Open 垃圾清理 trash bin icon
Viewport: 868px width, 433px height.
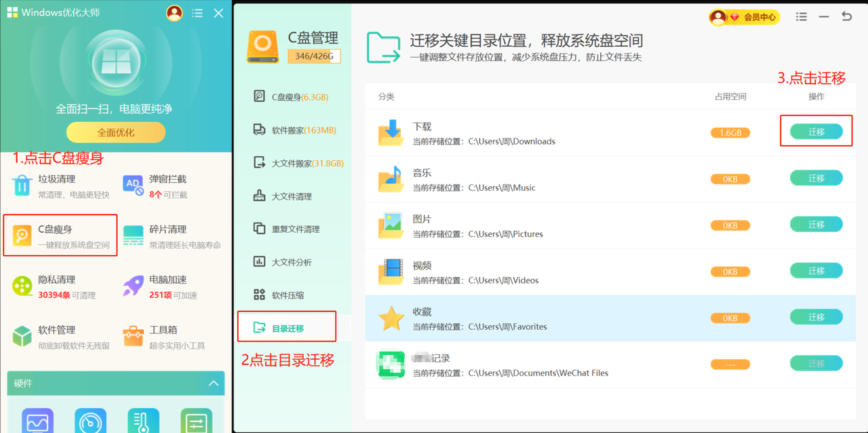(22, 185)
